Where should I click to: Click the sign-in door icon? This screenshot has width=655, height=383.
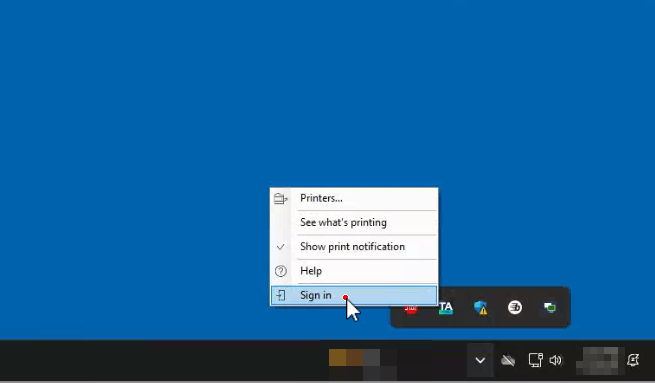(x=281, y=295)
